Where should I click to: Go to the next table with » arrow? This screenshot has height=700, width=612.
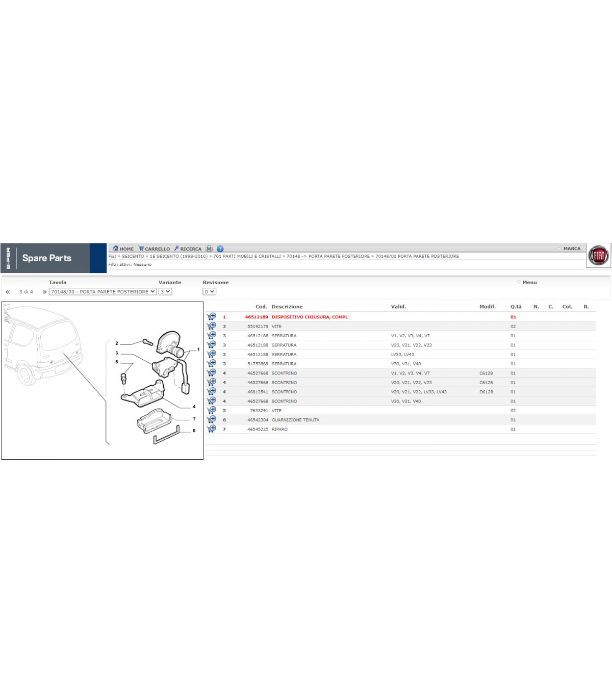coord(44,292)
